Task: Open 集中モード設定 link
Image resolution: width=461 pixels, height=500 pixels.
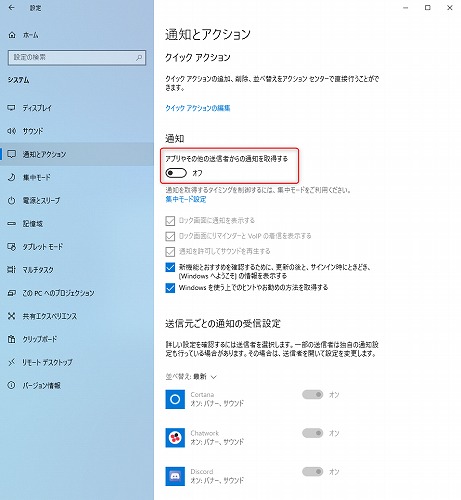Action: [186, 199]
